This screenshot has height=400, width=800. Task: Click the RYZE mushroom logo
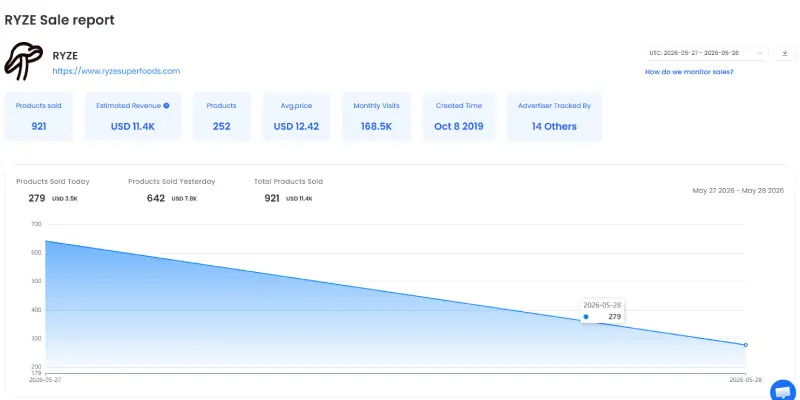23,61
